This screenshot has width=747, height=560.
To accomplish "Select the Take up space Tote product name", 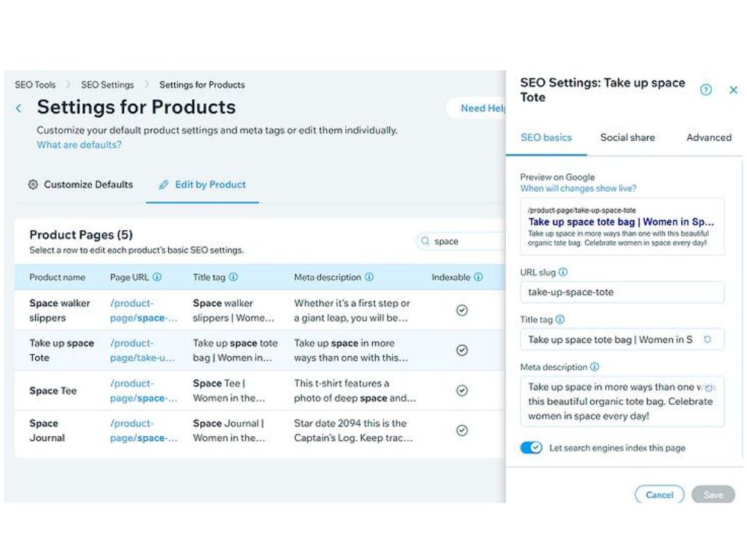I will point(61,350).
